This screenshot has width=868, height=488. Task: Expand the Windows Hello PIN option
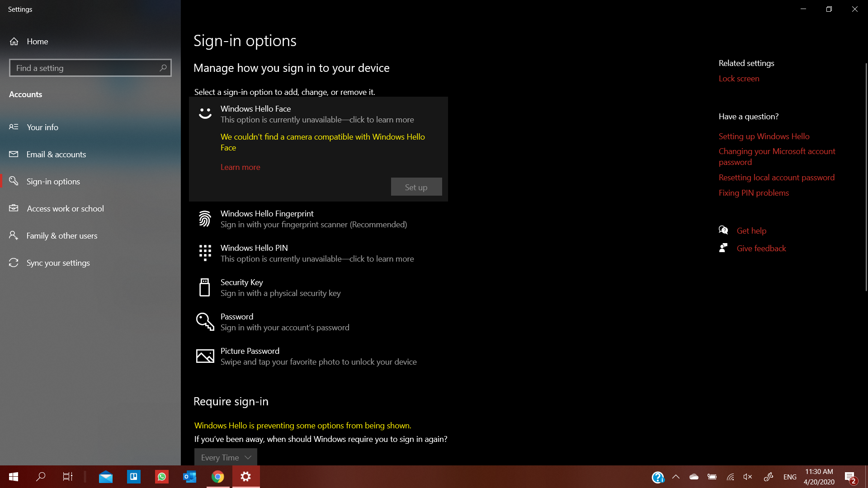pos(316,253)
